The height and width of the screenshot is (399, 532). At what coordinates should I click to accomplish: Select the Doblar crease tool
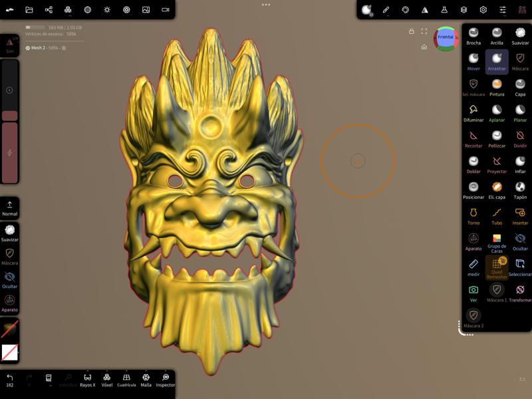[473, 165]
